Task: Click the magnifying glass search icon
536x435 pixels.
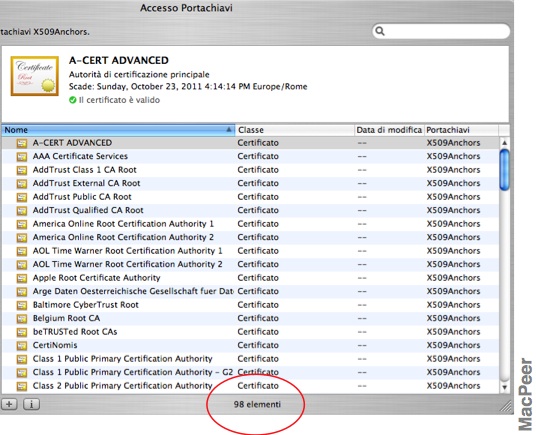Action: point(380,31)
